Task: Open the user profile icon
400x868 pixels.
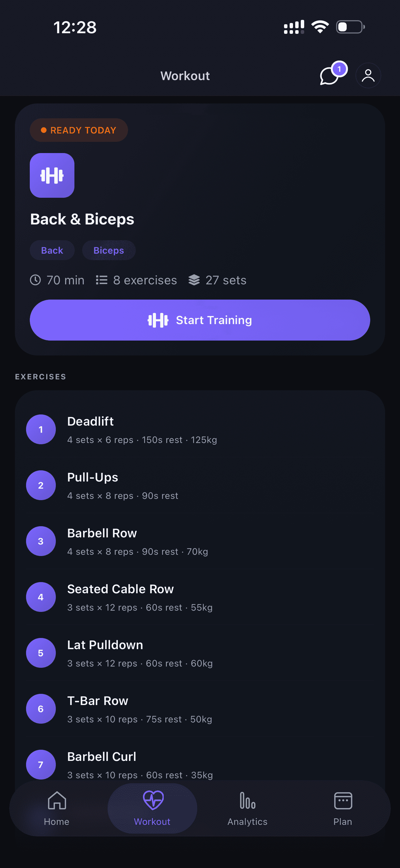Action: [x=368, y=75]
